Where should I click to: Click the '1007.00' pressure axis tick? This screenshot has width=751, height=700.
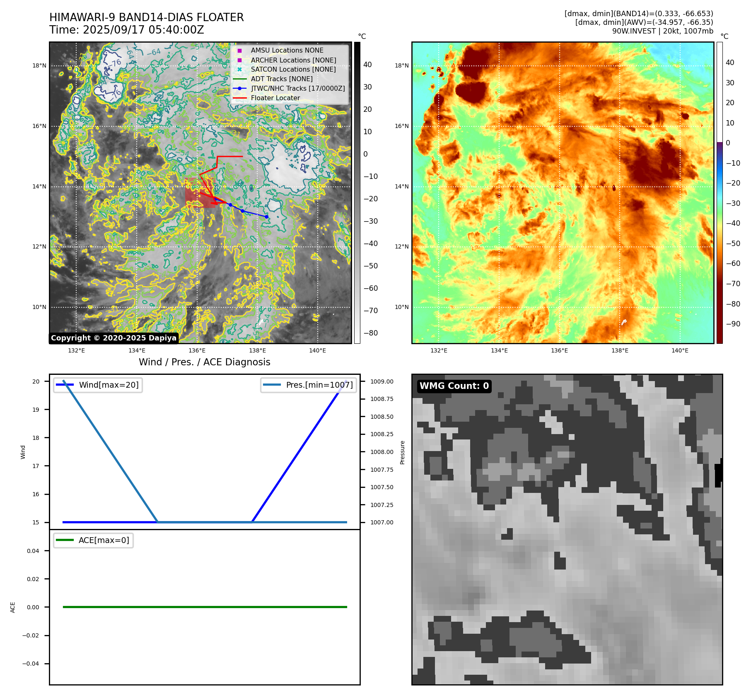coord(382,522)
